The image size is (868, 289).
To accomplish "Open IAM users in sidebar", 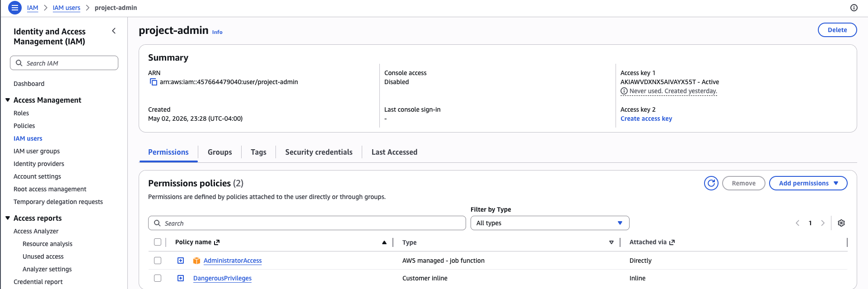I will pyautogui.click(x=28, y=138).
